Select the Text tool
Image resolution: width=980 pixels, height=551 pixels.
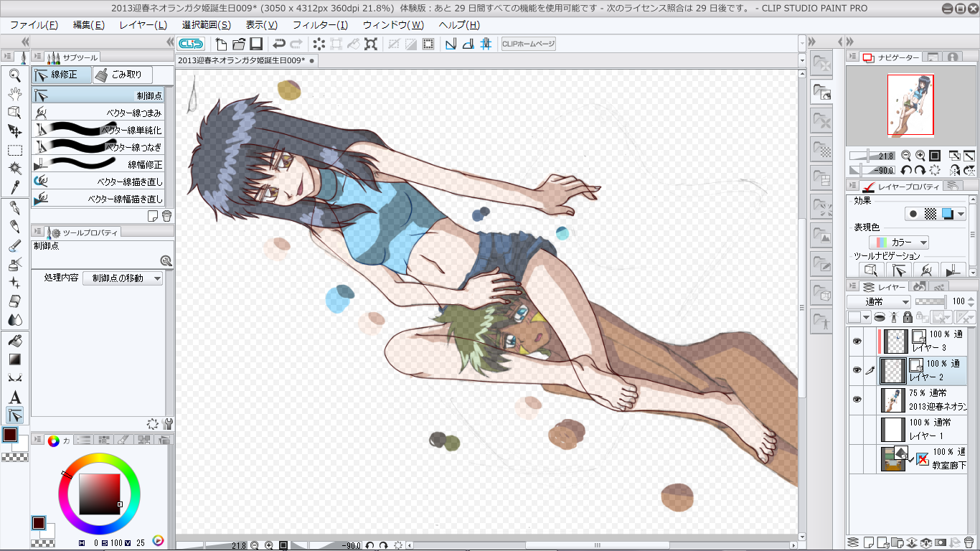[14, 397]
